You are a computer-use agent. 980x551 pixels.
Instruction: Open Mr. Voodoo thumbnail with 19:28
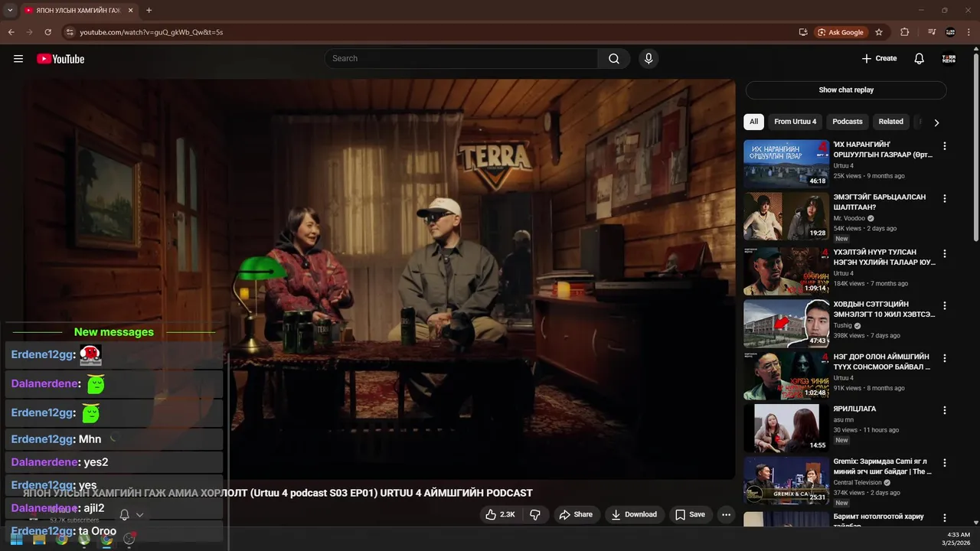click(786, 217)
